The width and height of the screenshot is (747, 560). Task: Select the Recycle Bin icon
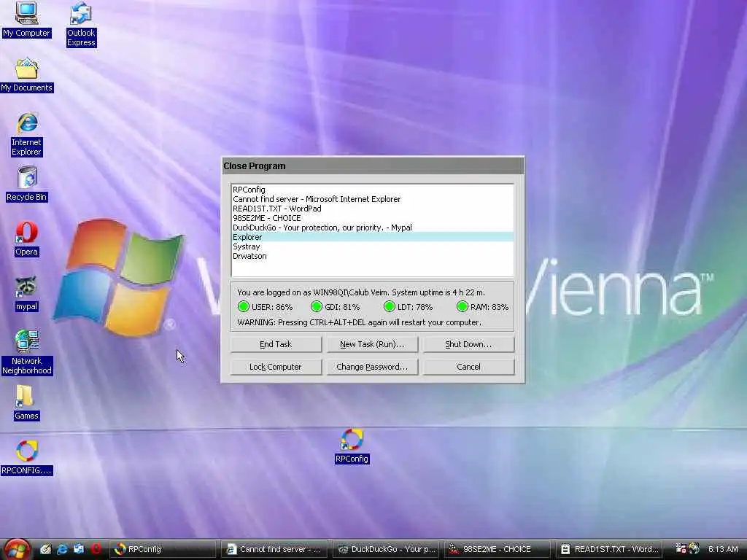click(x=27, y=184)
